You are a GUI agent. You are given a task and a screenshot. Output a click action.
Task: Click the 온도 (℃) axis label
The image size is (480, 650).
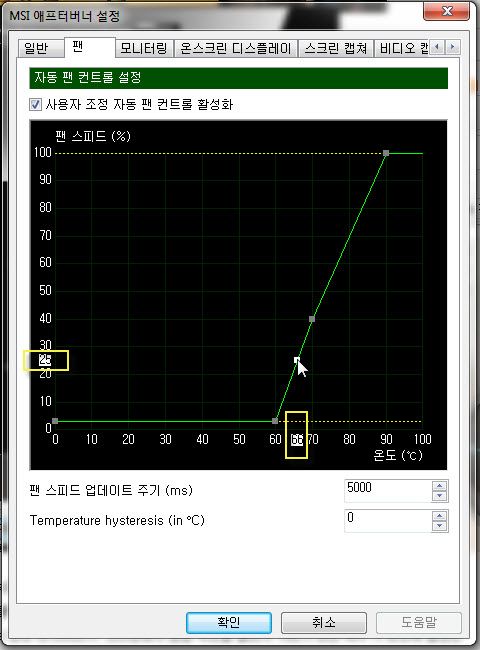398,455
